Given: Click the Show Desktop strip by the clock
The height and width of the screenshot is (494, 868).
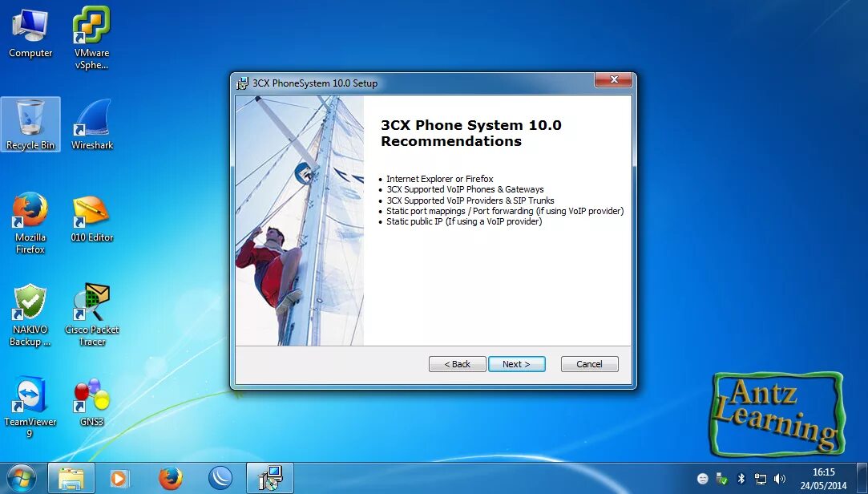Looking at the screenshot, I should pos(862,479).
